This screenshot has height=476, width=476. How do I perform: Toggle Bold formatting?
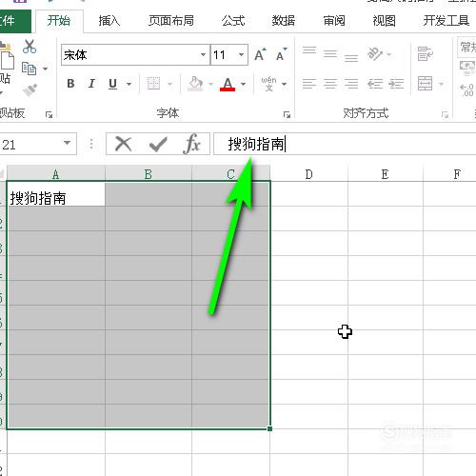(x=70, y=84)
